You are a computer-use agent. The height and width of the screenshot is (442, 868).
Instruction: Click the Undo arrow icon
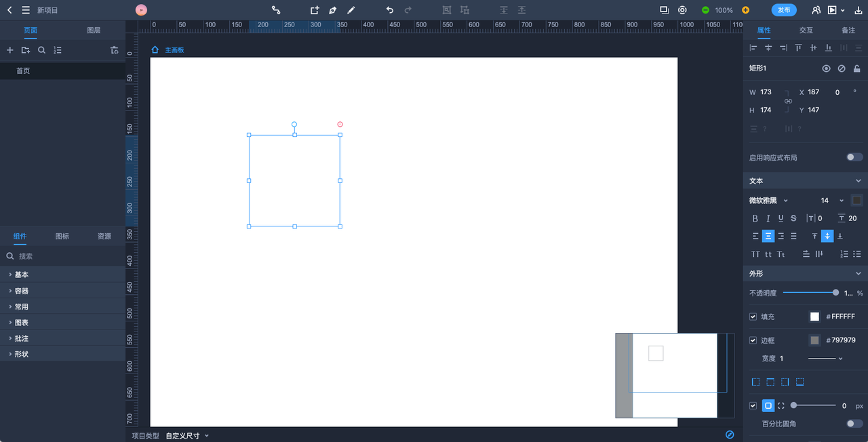(389, 10)
